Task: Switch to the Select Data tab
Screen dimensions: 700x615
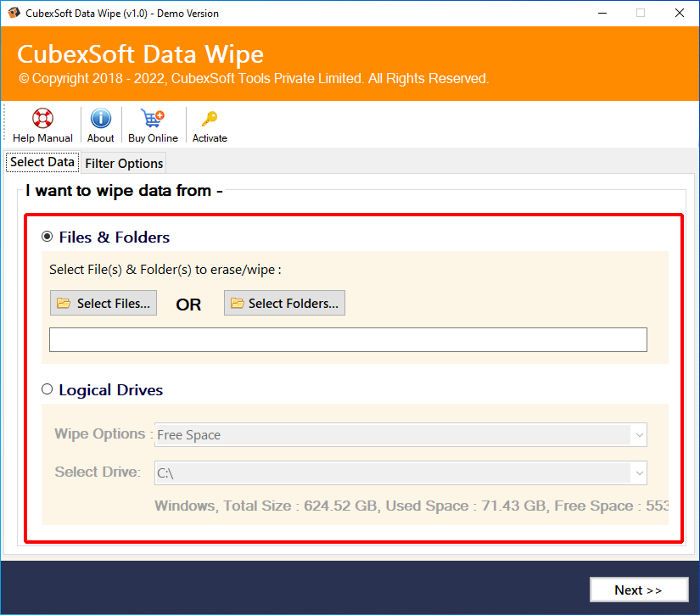Action: (41, 162)
